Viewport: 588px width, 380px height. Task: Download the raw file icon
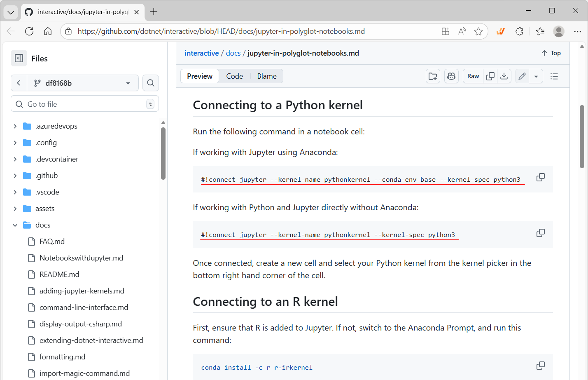504,76
